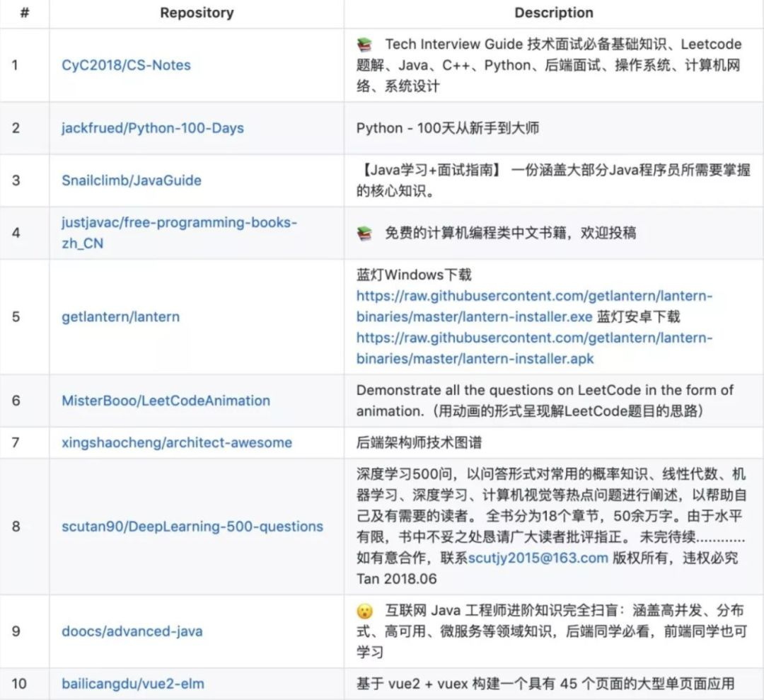Click '深度学习500问' description text
This screenshot has height=700, width=764.
click(x=405, y=474)
